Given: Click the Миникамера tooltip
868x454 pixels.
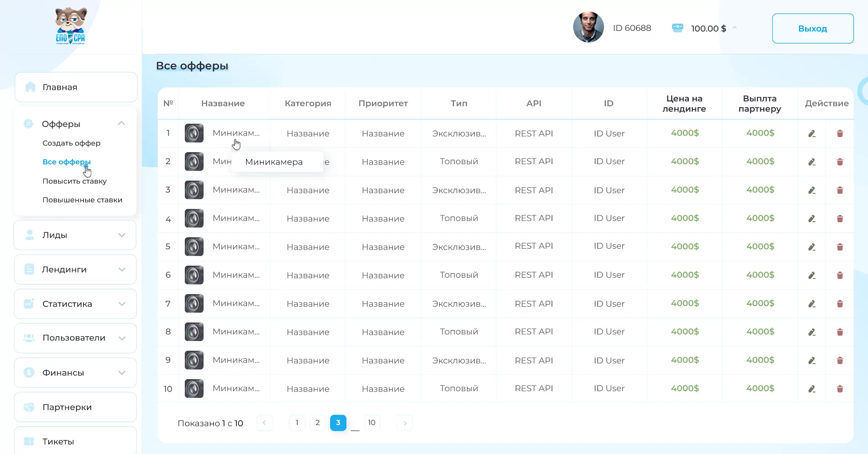Looking at the screenshot, I should tap(277, 162).
